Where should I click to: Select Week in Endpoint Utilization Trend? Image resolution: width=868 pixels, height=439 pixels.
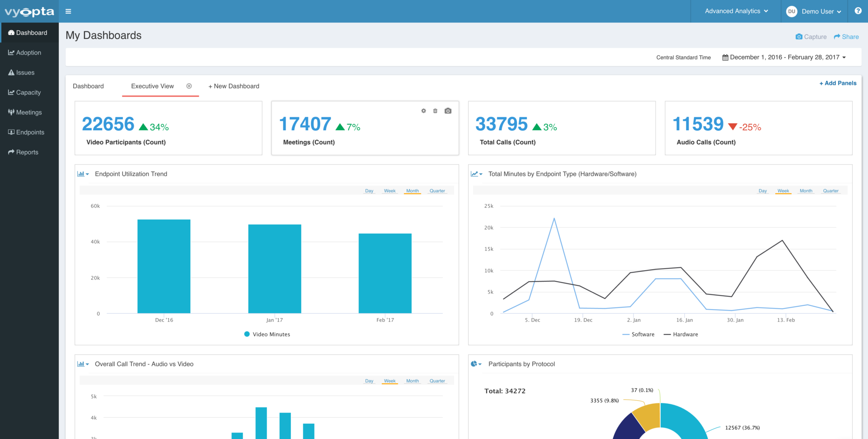(390, 191)
